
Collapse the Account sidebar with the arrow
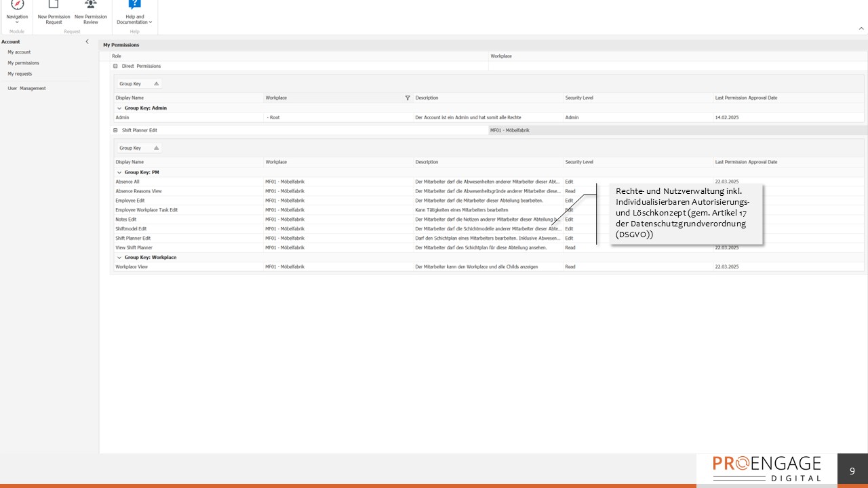click(87, 42)
